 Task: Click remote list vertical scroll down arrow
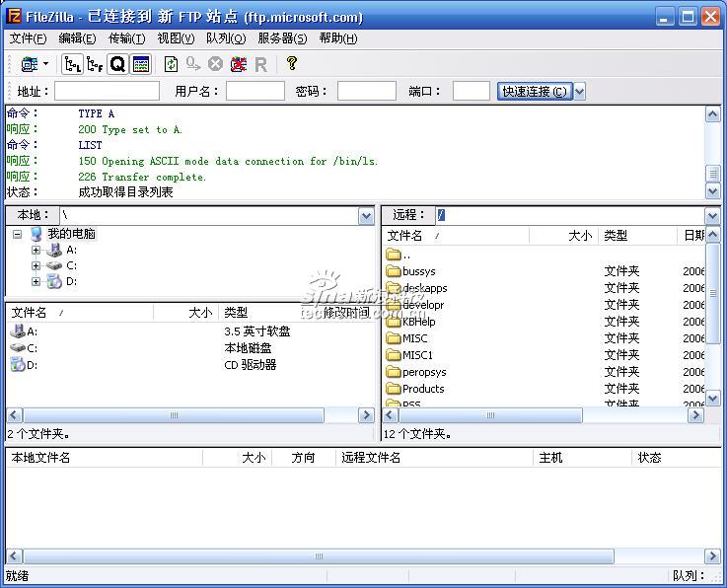pos(712,398)
